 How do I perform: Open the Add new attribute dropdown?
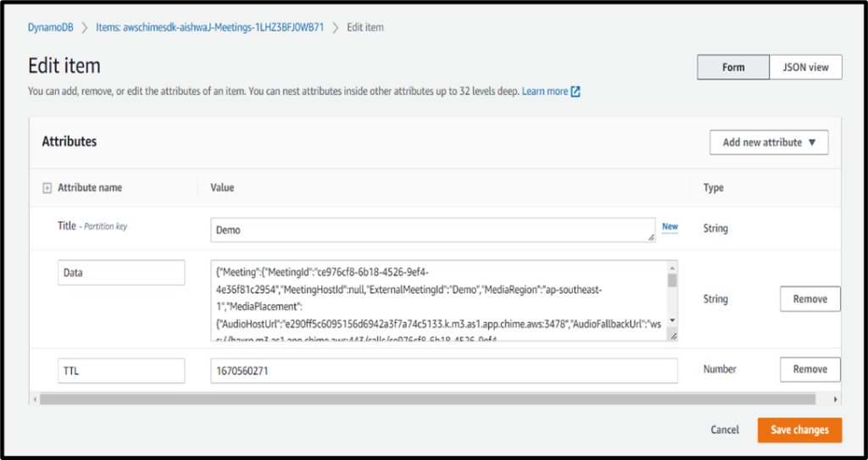pos(768,142)
